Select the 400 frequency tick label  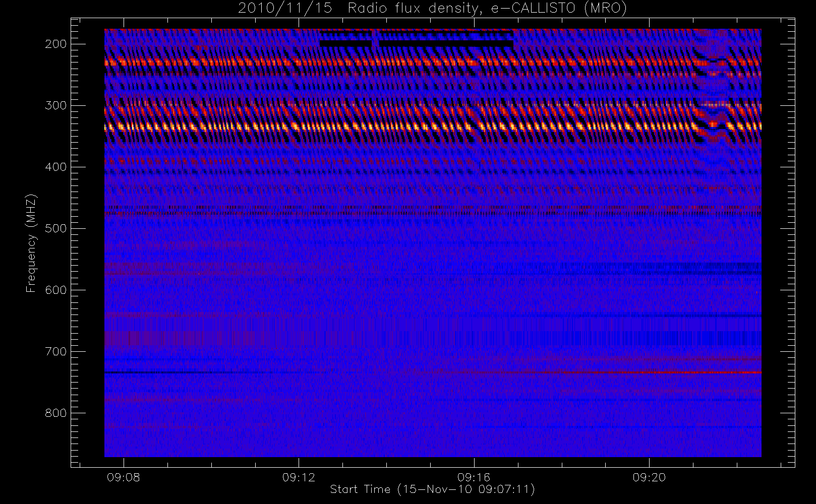pos(56,167)
